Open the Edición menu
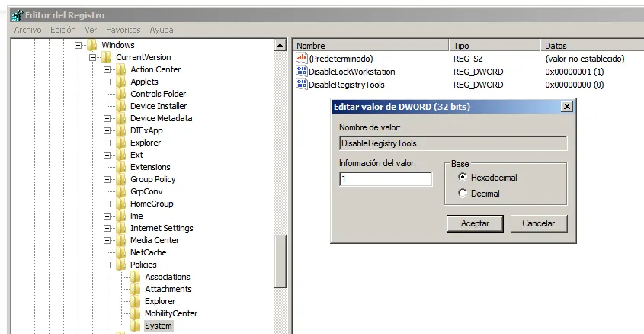 pyautogui.click(x=62, y=30)
